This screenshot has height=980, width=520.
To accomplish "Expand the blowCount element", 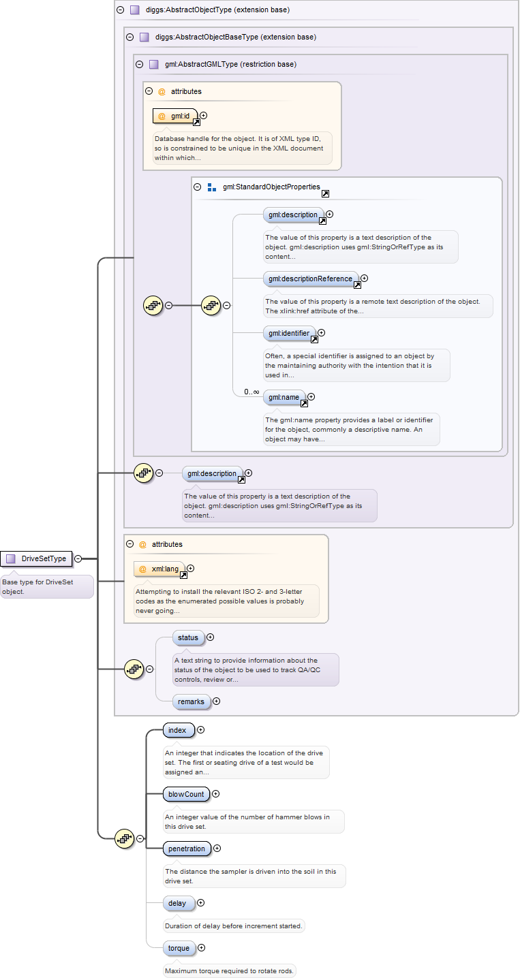I will tap(215, 793).
